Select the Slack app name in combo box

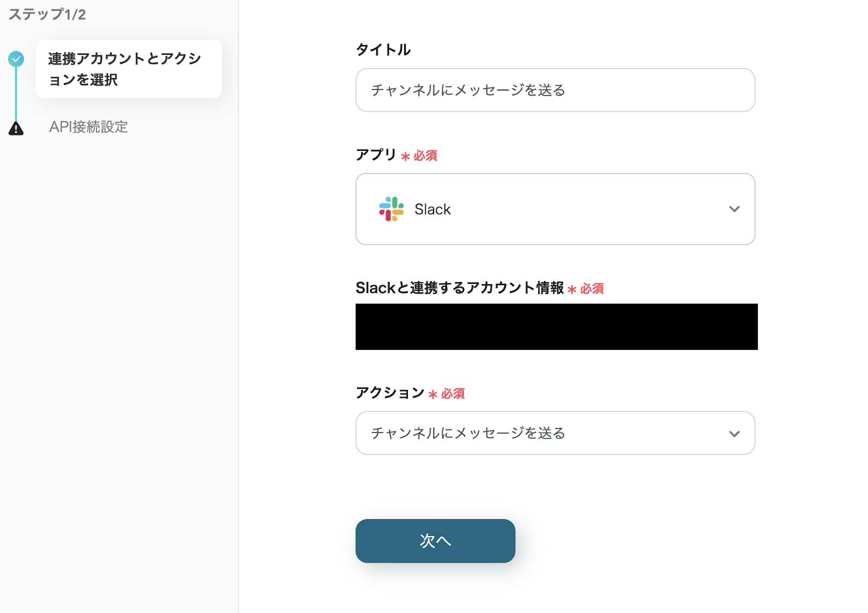(x=432, y=209)
